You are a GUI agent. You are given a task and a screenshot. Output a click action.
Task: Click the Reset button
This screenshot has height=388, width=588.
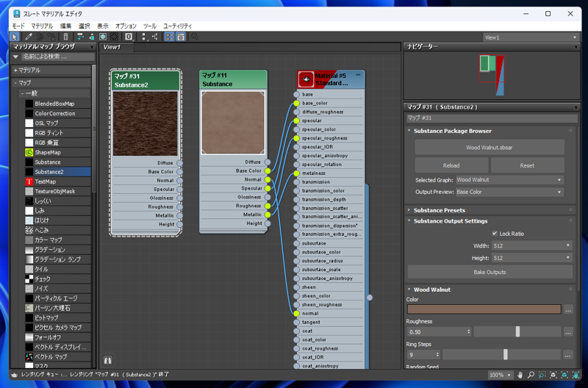527,165
